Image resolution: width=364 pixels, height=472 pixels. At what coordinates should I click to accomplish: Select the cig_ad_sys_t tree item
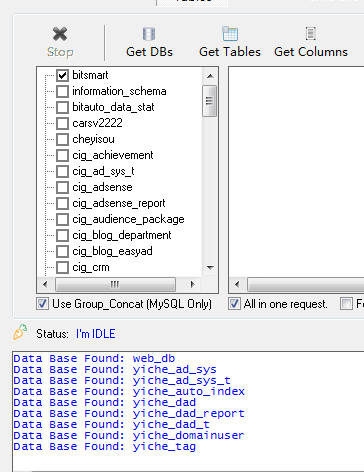point(103,171)
